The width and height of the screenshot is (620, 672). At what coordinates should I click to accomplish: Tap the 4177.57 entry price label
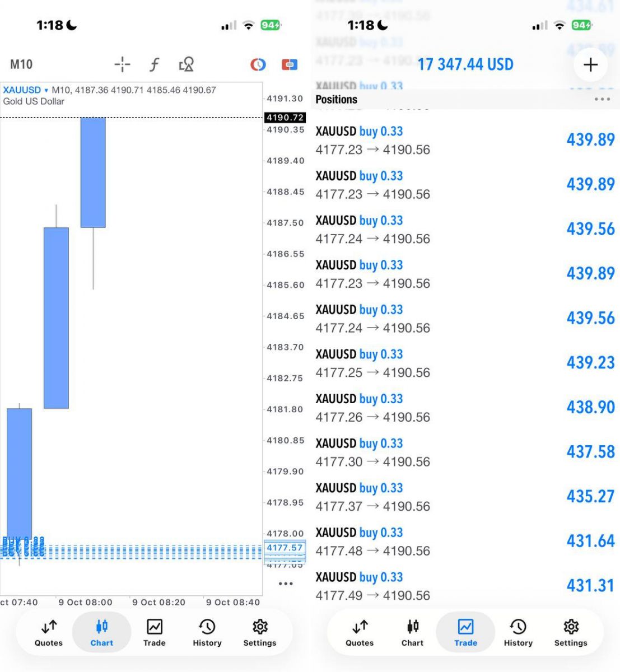285,548
